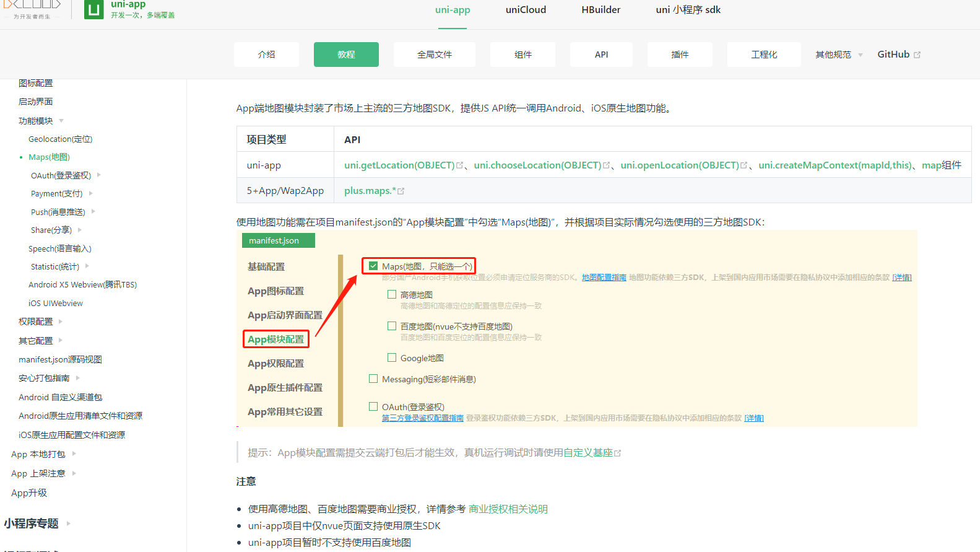
Task: Open manifest.json源码视图 sidebar page
Action: [60, 359]
